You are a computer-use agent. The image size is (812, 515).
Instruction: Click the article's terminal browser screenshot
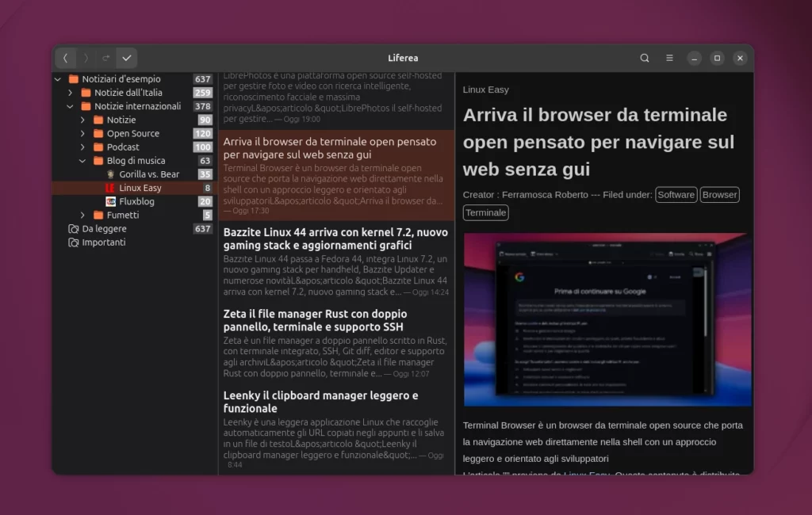pyautogui.click(x=607, y=319)
